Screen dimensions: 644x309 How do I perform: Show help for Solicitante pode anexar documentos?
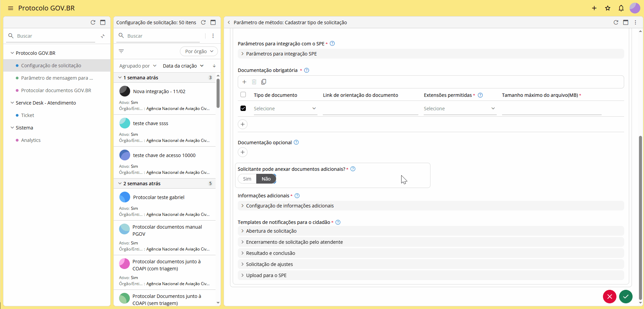click(x=353, y=169)
